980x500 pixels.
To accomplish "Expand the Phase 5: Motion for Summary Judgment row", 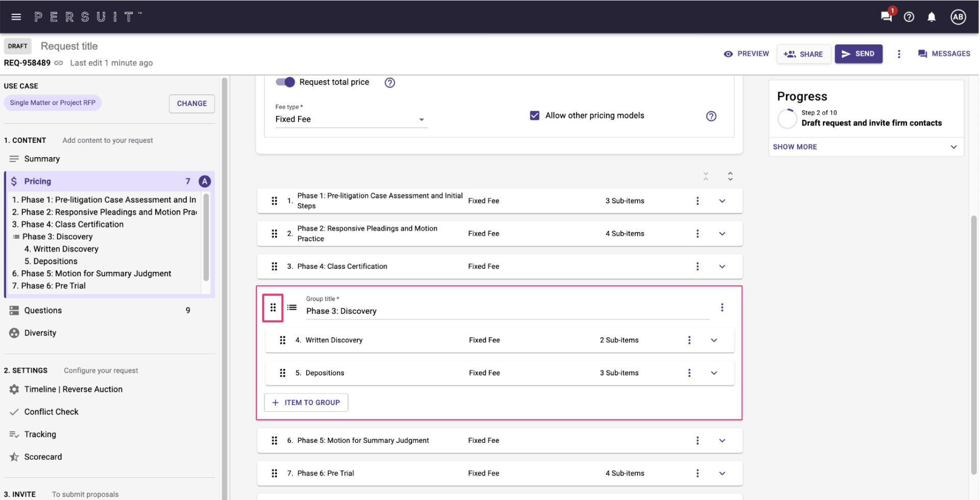I will click(x=722, y=440).
